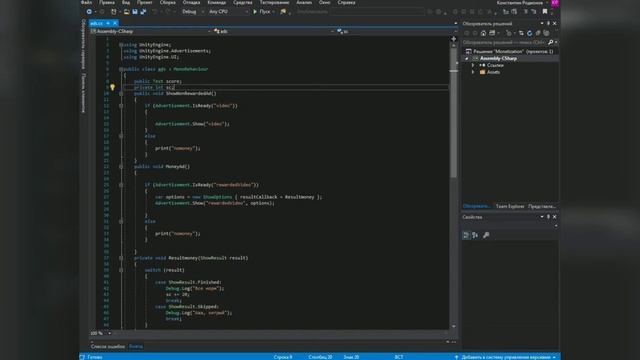Open the Справка menu
Viewport: 640px width, 360px height.
click(x=346, y=2)
